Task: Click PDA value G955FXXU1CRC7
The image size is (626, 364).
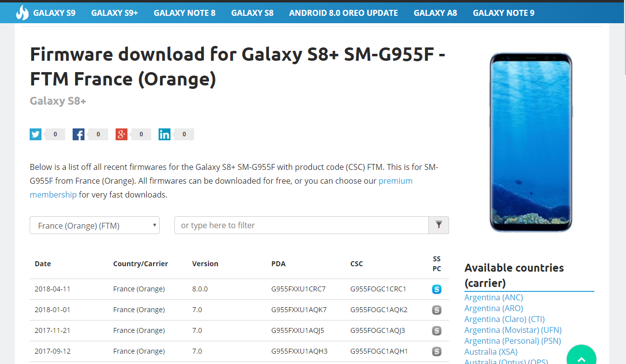Action: click(x=299, y=289)
